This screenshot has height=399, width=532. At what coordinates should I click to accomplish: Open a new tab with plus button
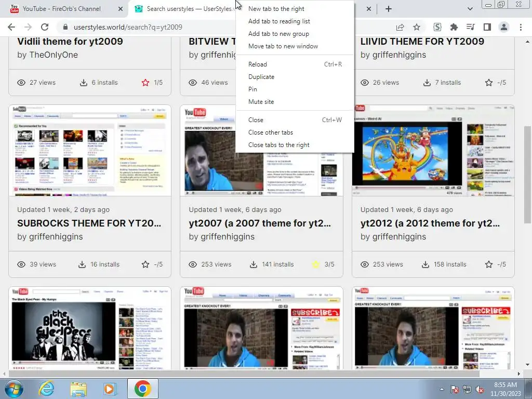tap(389, 9)
